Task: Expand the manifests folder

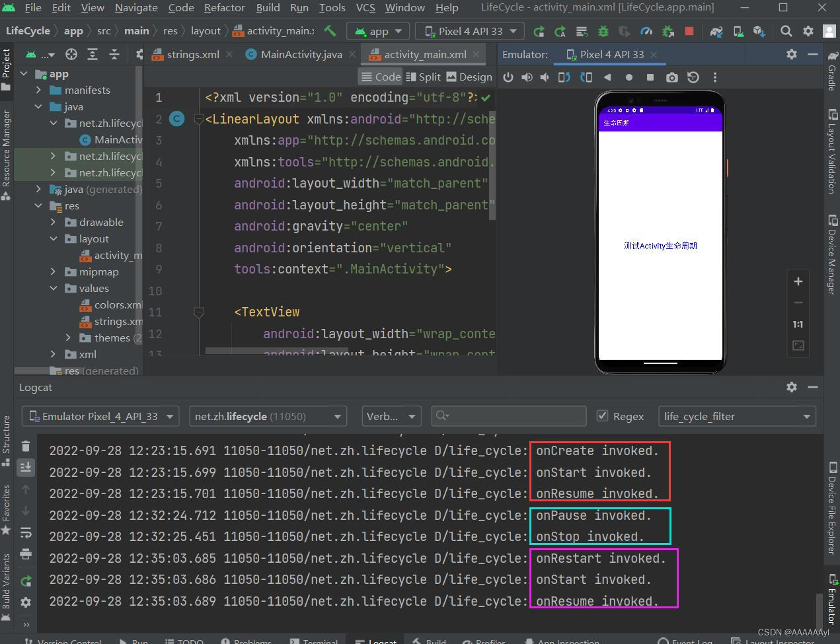Action: (38, 90)
